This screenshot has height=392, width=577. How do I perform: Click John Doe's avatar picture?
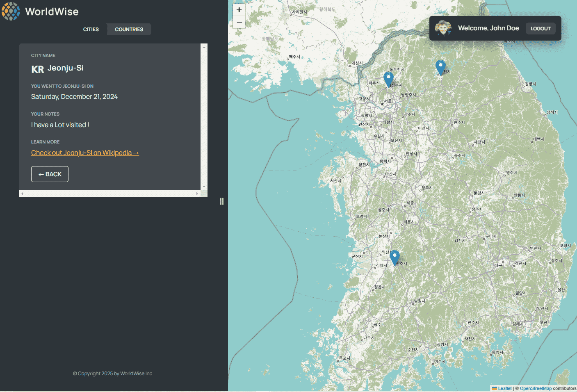(443, 28)
